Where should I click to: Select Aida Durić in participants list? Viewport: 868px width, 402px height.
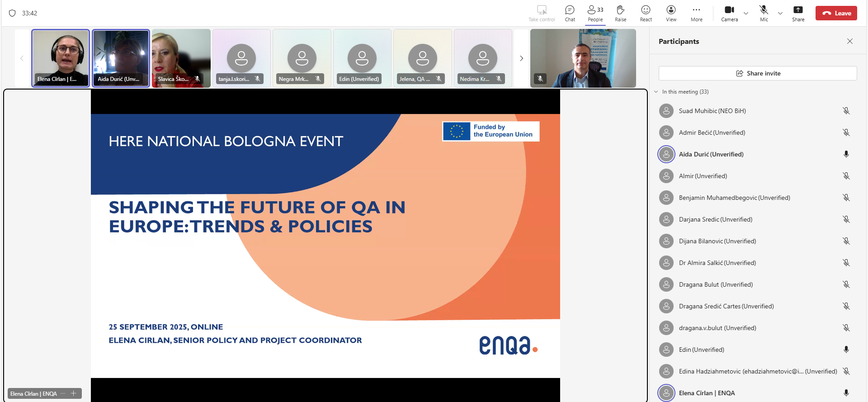click(711, 154)
